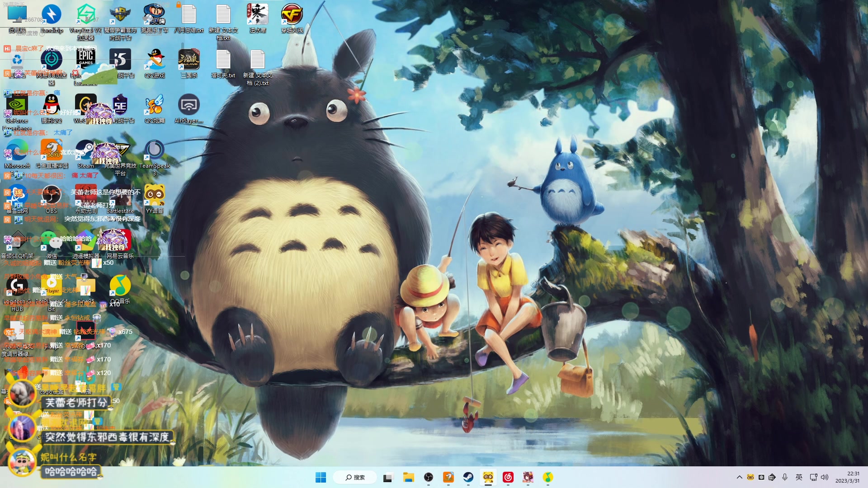The height and width of the screenshot is (488, 868).
Task: Select the TeamSpeak 3 desktop icon
Action: click(x=154, y=157)
